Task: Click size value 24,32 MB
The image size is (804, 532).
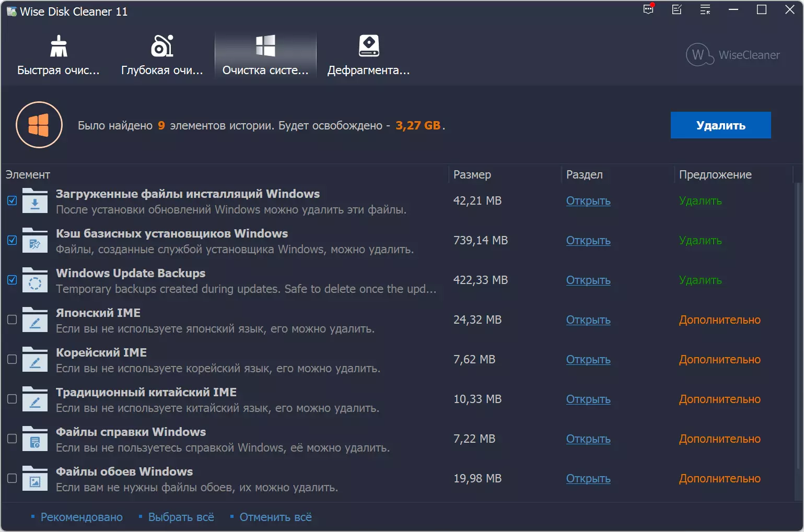Action: [477, 320]
